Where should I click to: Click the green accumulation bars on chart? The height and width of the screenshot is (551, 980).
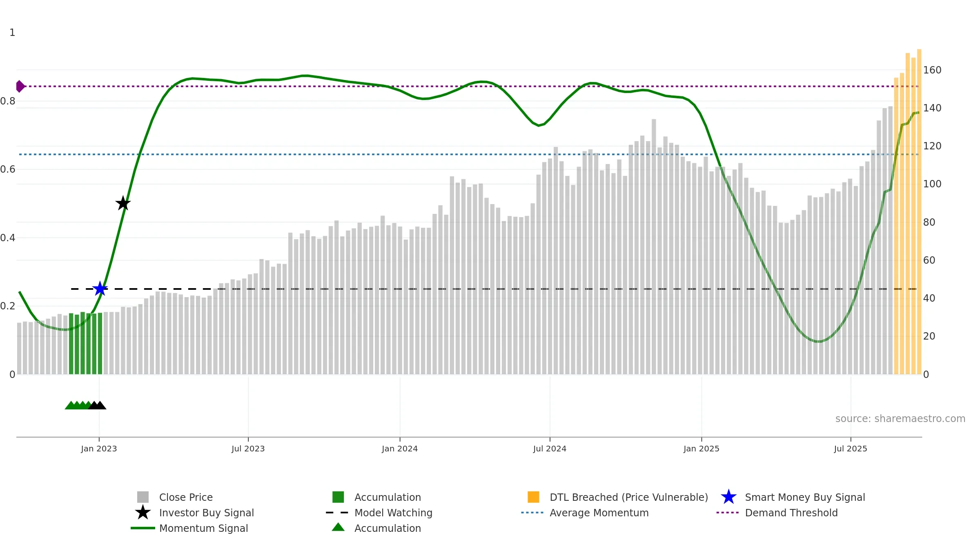(85, 343)
